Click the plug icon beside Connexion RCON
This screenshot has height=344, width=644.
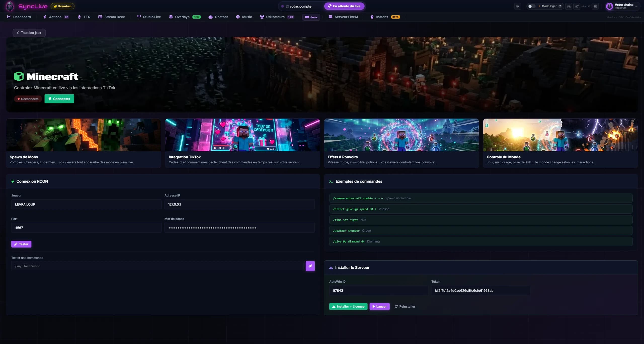13,181
